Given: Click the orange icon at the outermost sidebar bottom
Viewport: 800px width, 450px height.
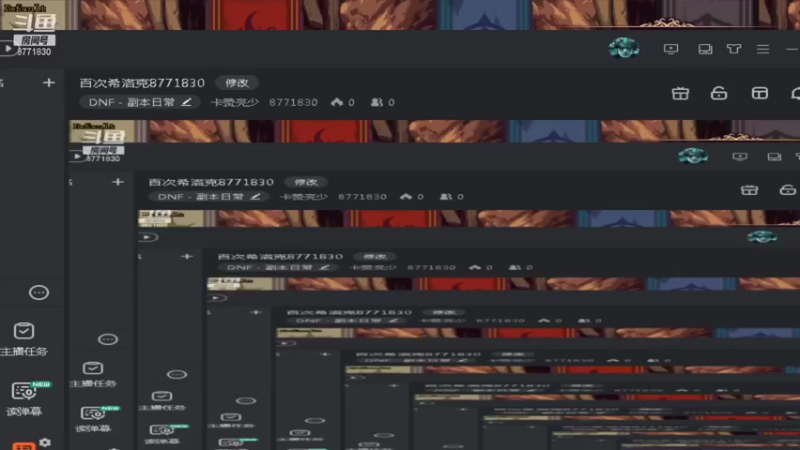Looking at the screenshot, I should pos(24,446).
